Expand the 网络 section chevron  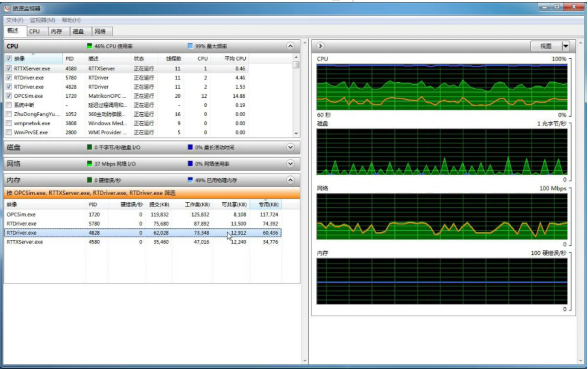[290, 164]
